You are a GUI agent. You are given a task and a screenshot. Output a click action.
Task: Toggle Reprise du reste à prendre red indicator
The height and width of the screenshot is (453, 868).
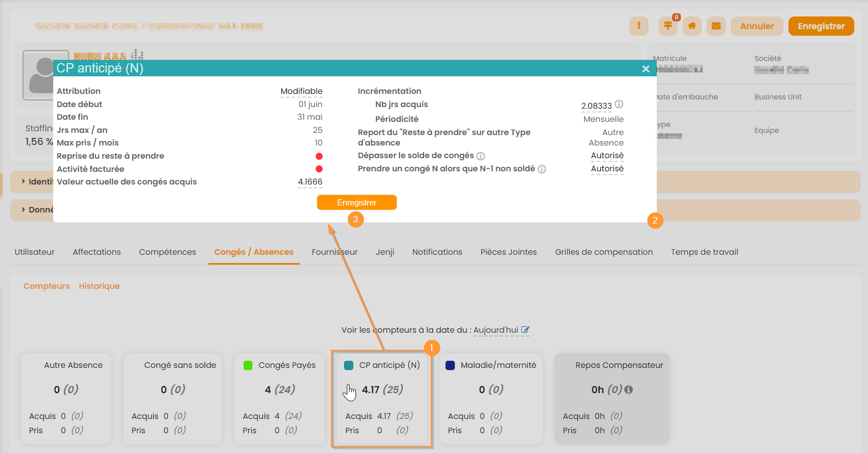pyautogui.click(x=319, y=156)
